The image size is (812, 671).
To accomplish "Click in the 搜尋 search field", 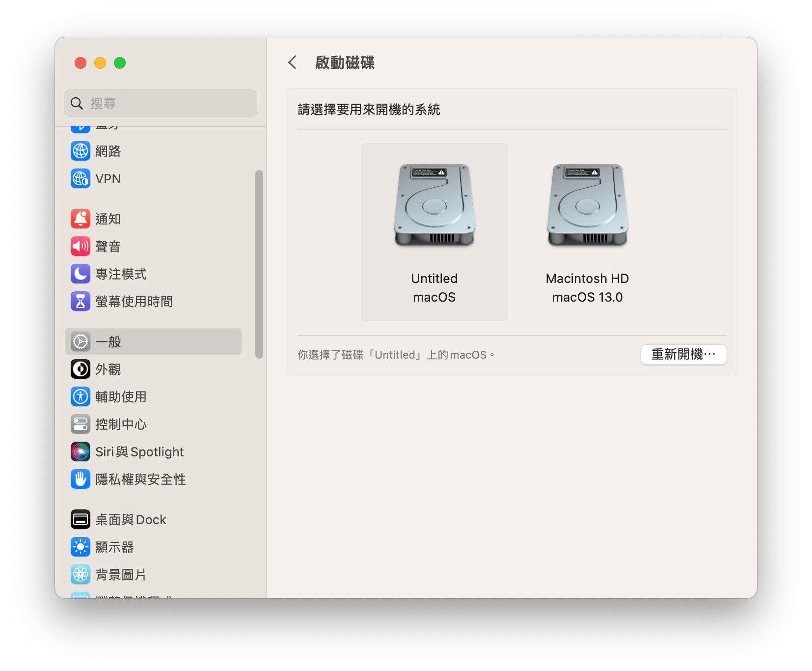I will [x=161, y=104].
